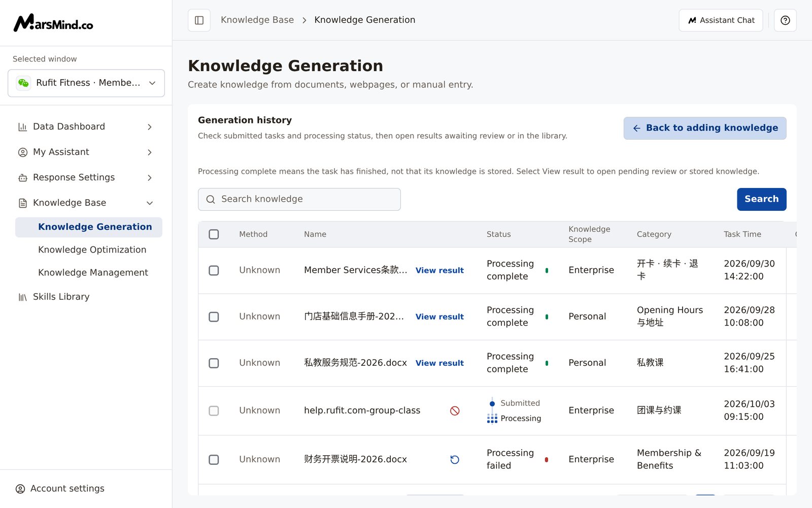Click the 财务开票说明-2026.docx file name
Image resolution: width=812 pixels, height=508 pixels.
(355, 459)
